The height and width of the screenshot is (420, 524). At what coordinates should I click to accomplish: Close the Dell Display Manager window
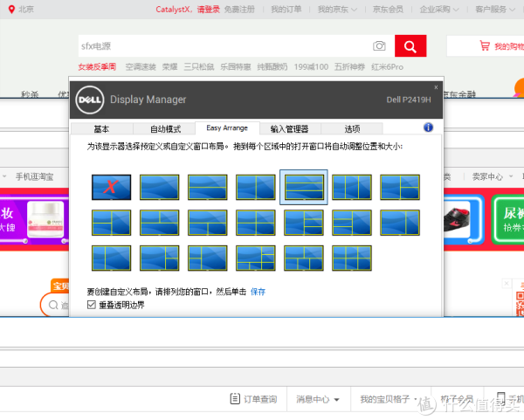(x=436, y=87)
